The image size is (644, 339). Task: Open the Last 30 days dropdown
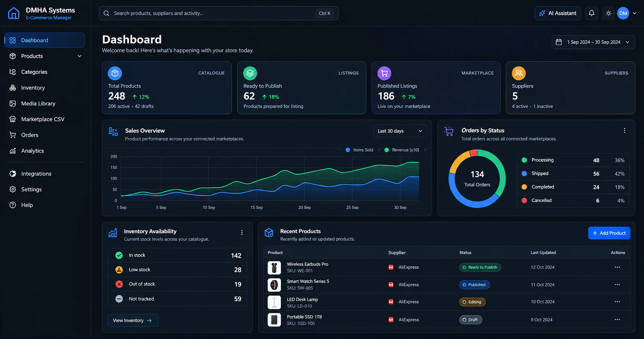400,131
